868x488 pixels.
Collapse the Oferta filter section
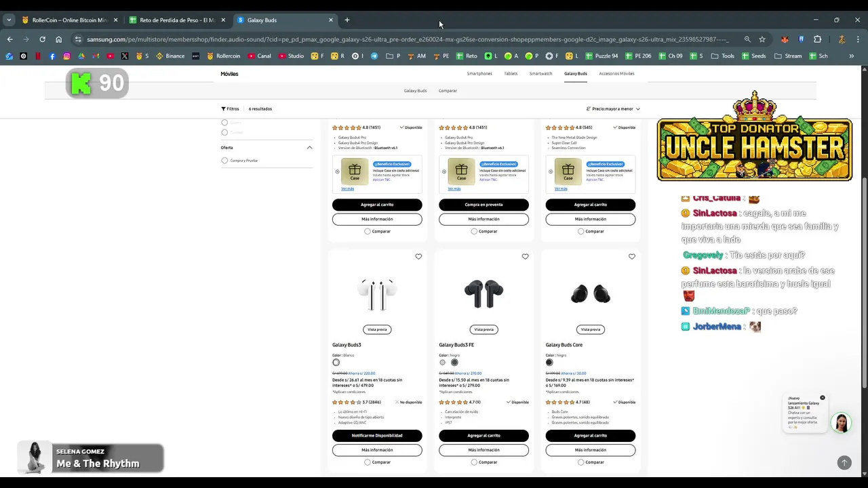309,147
